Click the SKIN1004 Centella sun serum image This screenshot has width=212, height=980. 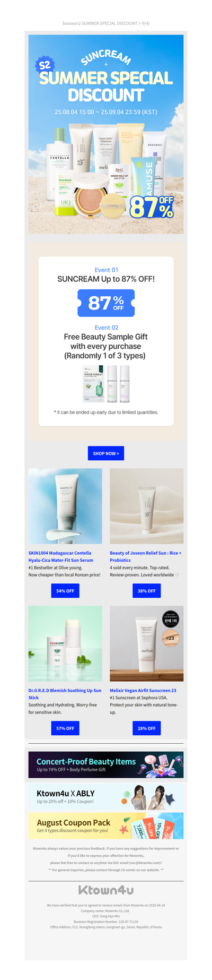pos(65,506)
